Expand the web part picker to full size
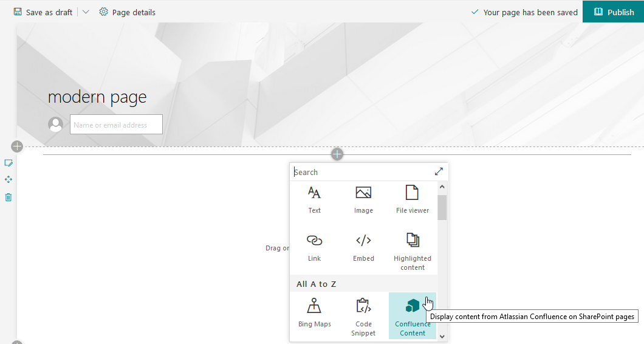Viewport: 644px width, 344px height. (x=439, y=172)
